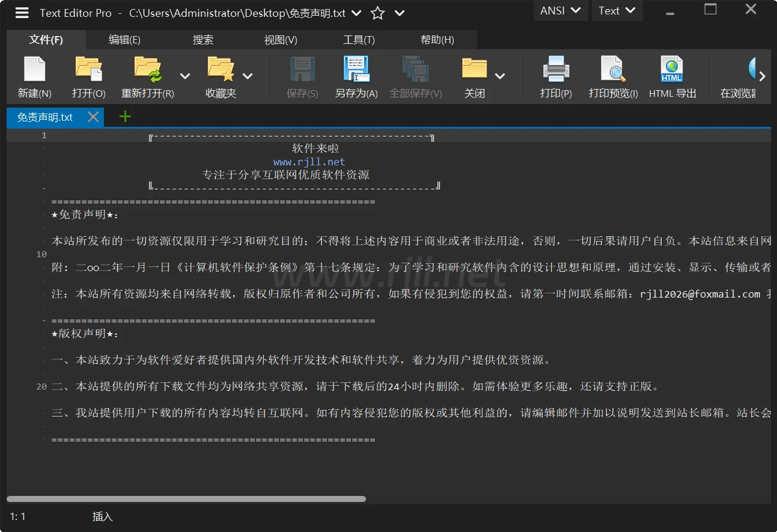
Task: Add a new document tab with green plus
Action: pos(125,117)
